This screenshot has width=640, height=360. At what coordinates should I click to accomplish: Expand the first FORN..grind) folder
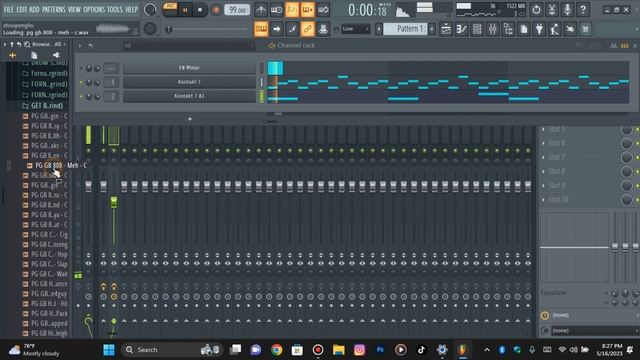tap(44, 84)
